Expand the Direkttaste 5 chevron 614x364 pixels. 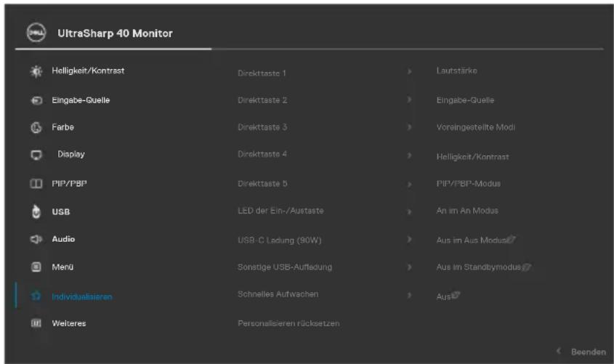pos(409,184)
